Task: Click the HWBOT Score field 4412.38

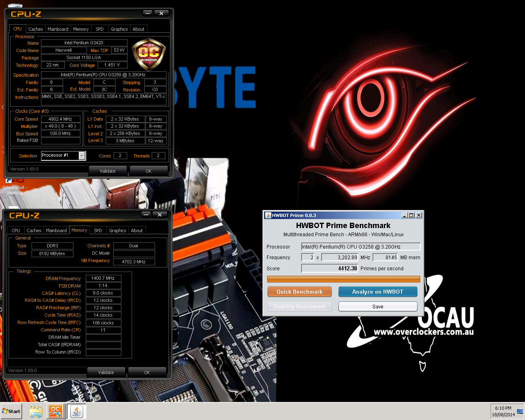Action: coord(329,268)
